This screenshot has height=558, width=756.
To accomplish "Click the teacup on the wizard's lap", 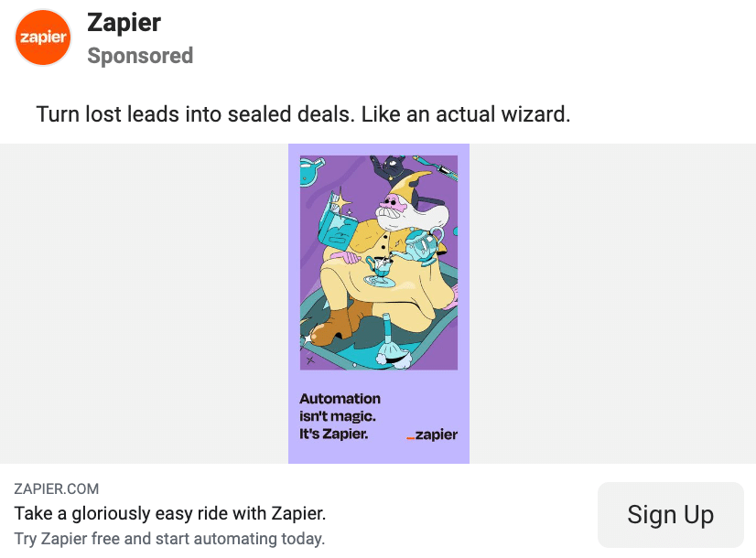I will point(378,271).
